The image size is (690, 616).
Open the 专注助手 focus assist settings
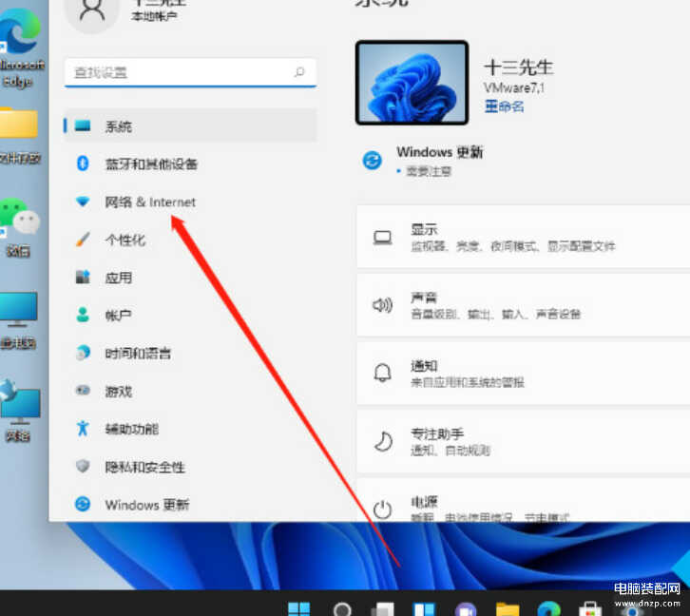tap(523, 442)
